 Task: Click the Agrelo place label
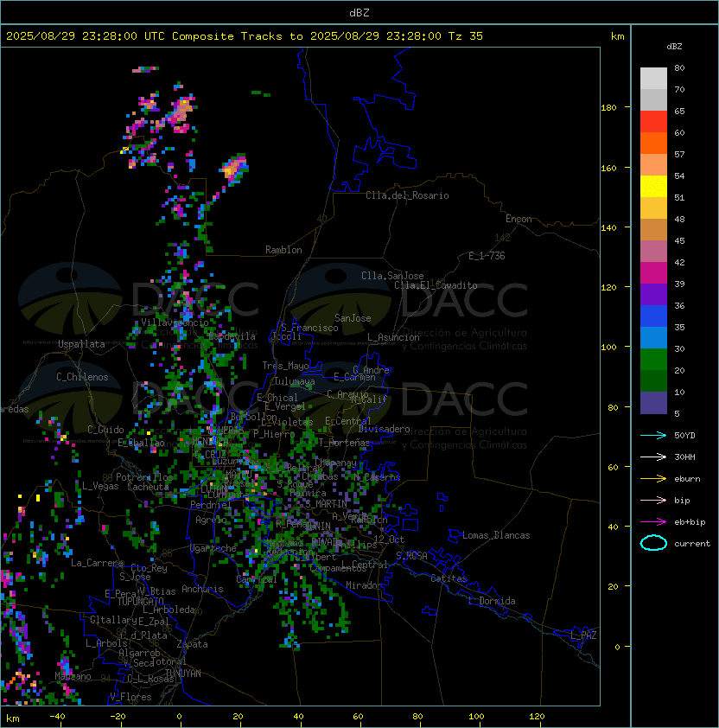tap(211, 520)
